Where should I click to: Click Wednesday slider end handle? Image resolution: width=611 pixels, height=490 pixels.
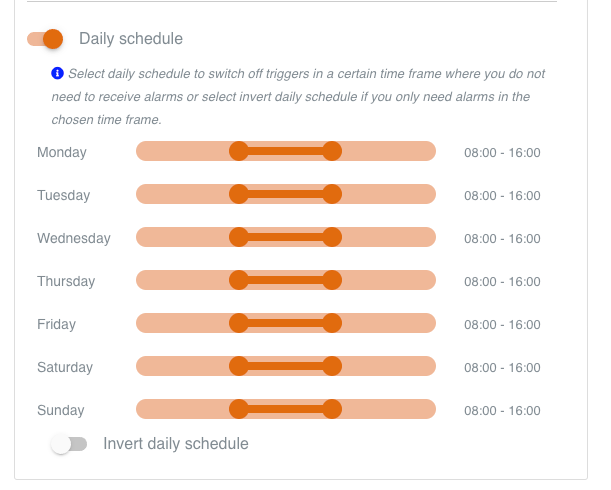pos(332,237)
